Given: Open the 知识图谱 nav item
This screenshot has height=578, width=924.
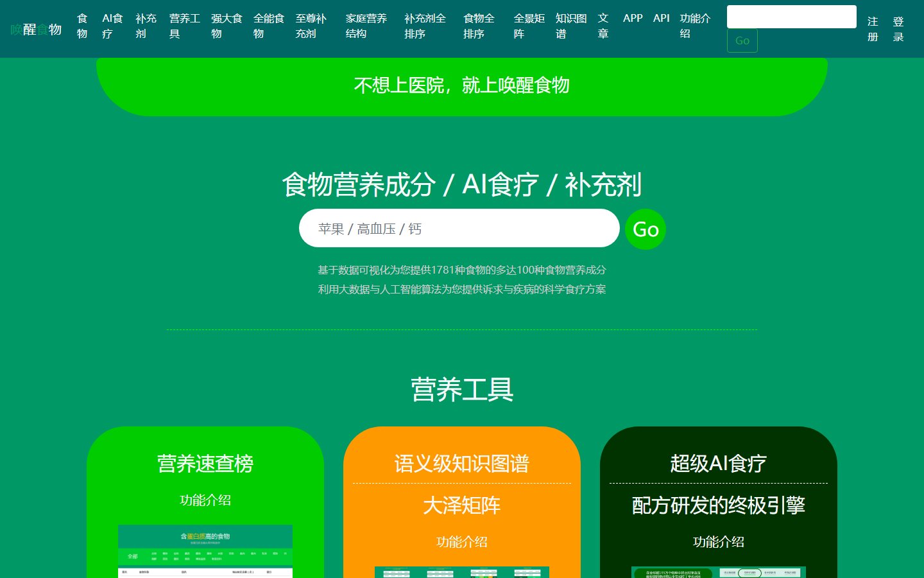Looking at the screenshot, I should point(571,26).
